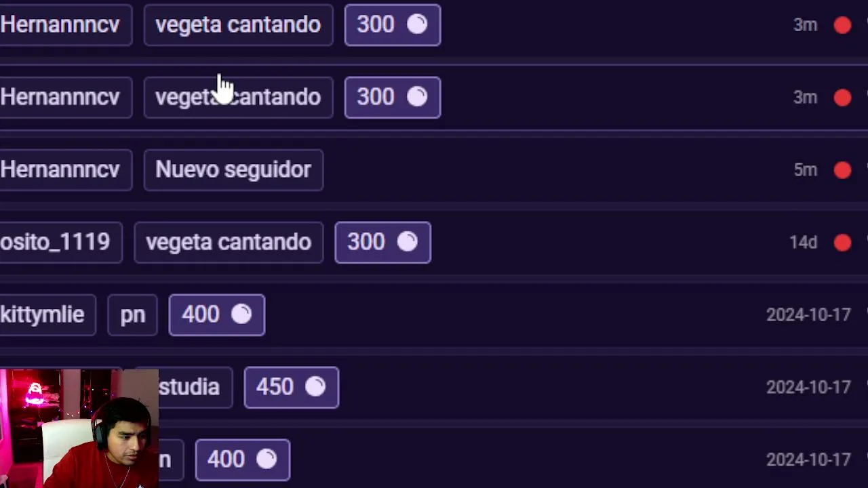Screen dimensions: 868x488
Task: Open the Nuevo seguidor event label
Action: click(233, 169)
